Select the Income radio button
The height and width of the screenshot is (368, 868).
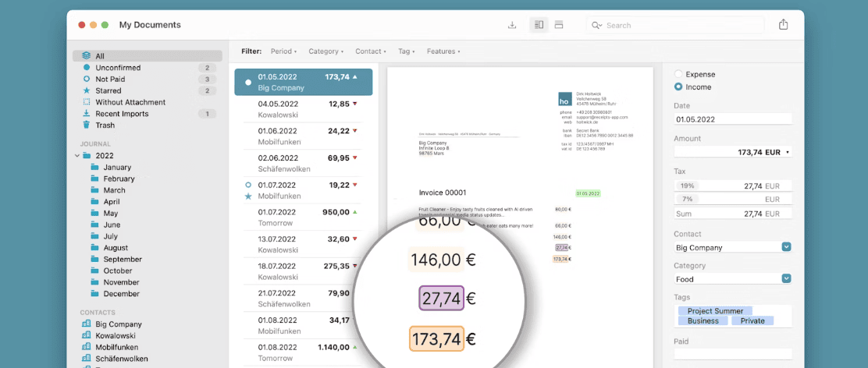pyautogui.click(x=678, y=87)
